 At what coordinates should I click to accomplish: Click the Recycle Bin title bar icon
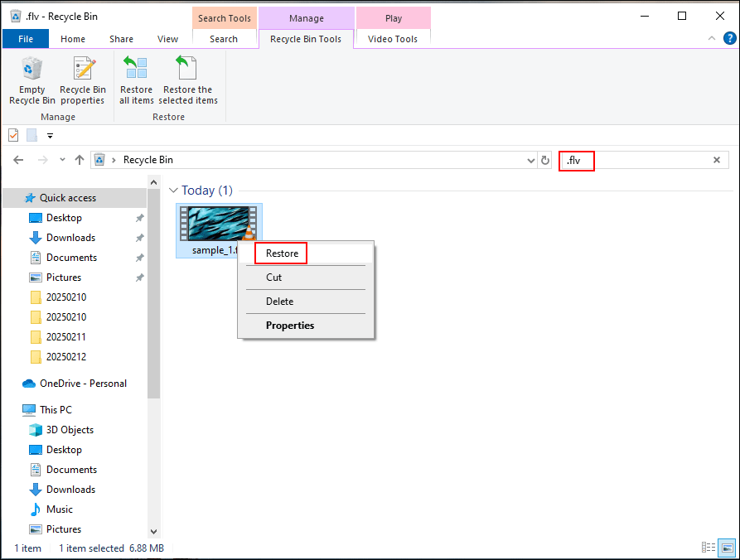coord(16,16)
